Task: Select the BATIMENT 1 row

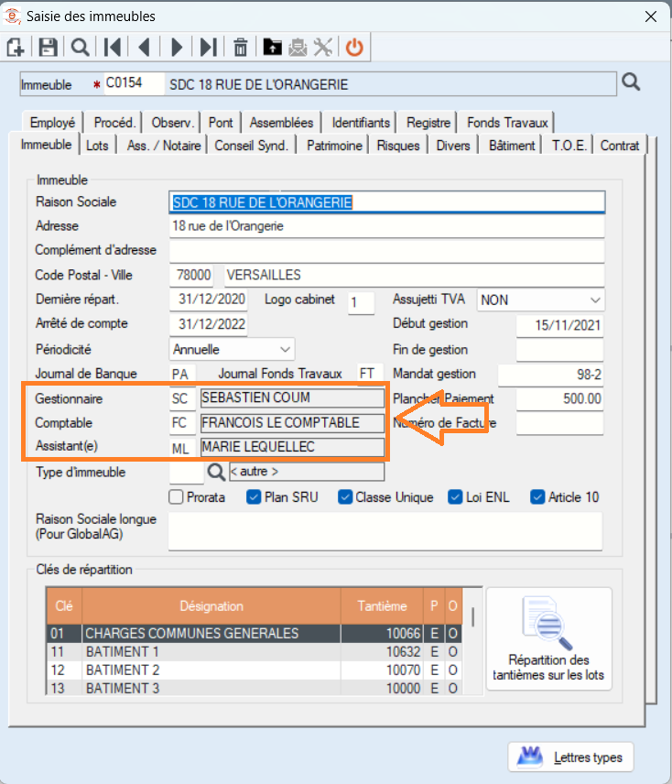Action: pyautogui.click(x=255, y=652)
